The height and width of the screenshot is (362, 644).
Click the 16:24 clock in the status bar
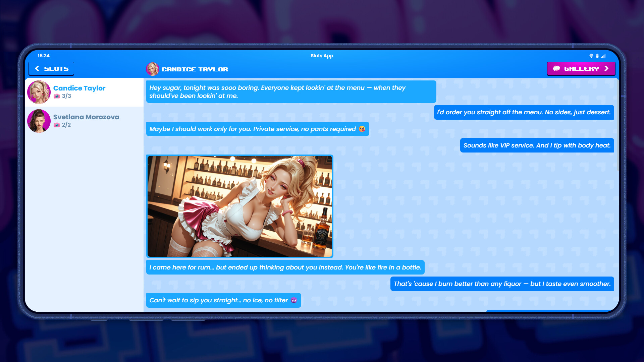pyautogui.click(x=44, y=56)
